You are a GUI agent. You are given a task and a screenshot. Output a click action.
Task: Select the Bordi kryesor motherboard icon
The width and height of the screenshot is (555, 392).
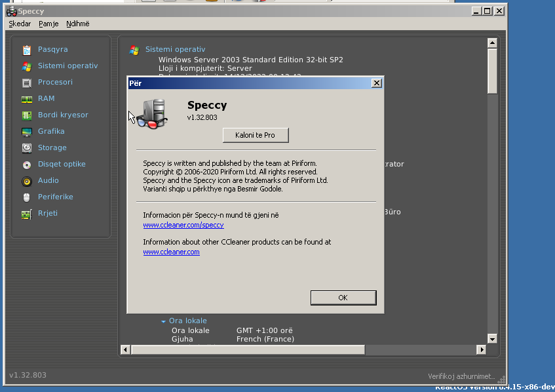(x=27, y=115)
